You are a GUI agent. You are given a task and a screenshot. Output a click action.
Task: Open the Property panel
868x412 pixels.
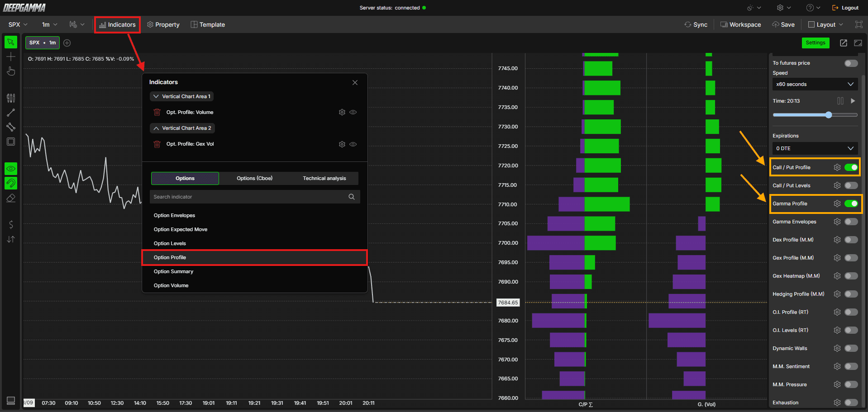[x=163, y=24]
